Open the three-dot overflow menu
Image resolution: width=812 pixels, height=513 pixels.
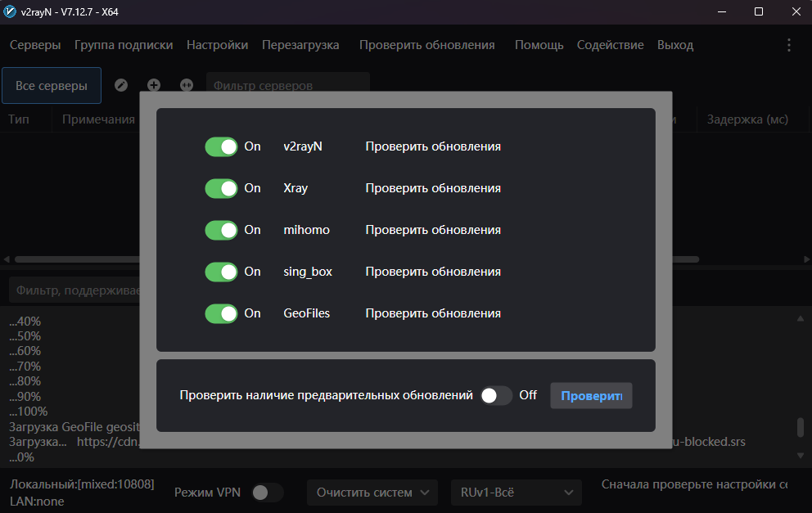[x=789, y=45]
